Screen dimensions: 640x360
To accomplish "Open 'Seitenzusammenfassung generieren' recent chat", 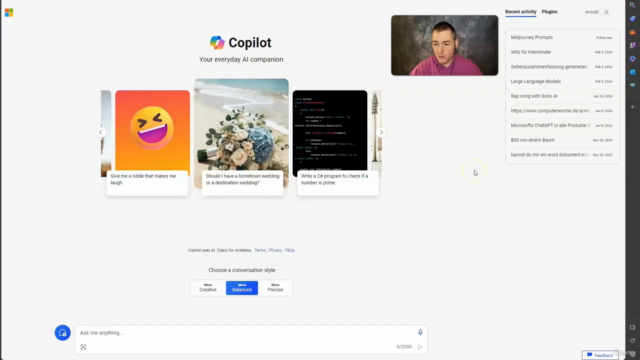I will tap(562, 67).
